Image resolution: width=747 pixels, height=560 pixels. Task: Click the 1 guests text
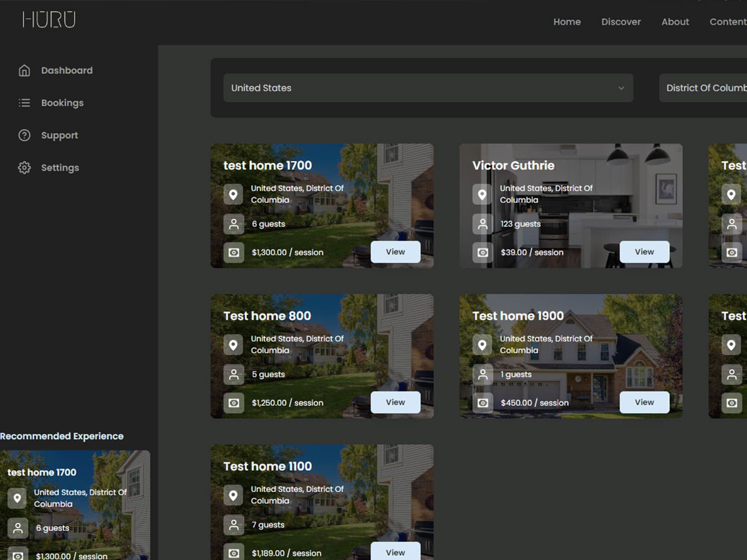point(516,374)
